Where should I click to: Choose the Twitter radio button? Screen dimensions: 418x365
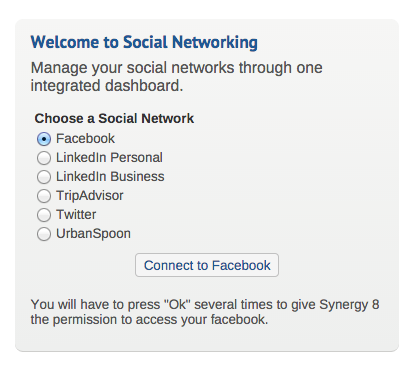coord(44,215)
